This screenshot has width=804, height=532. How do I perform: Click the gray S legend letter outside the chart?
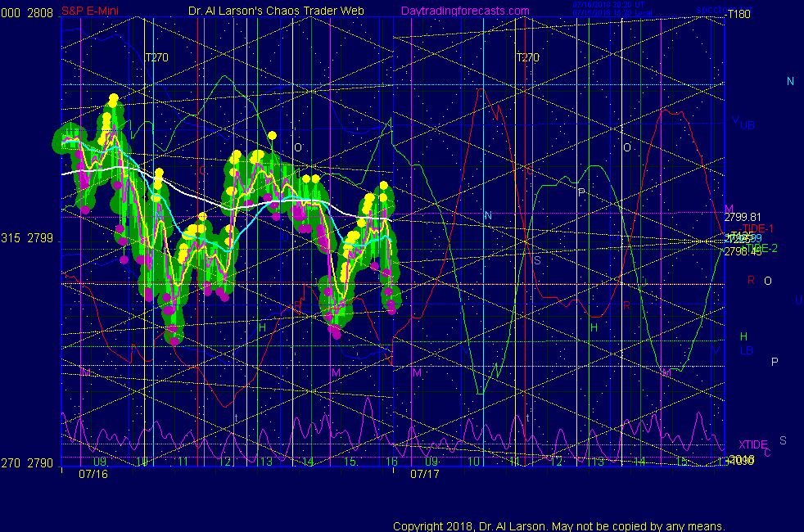(x=783, y=441)
